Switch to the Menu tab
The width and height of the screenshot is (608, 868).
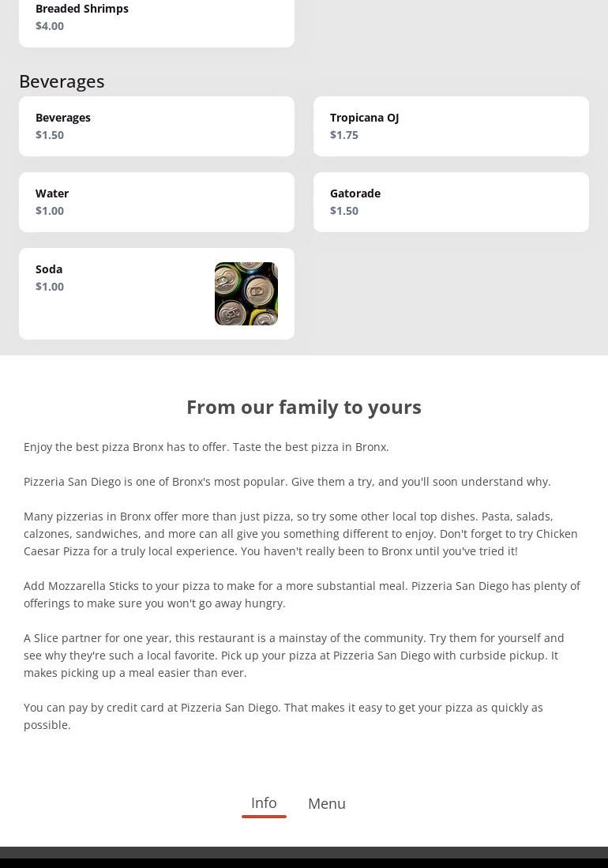(327, 804)
